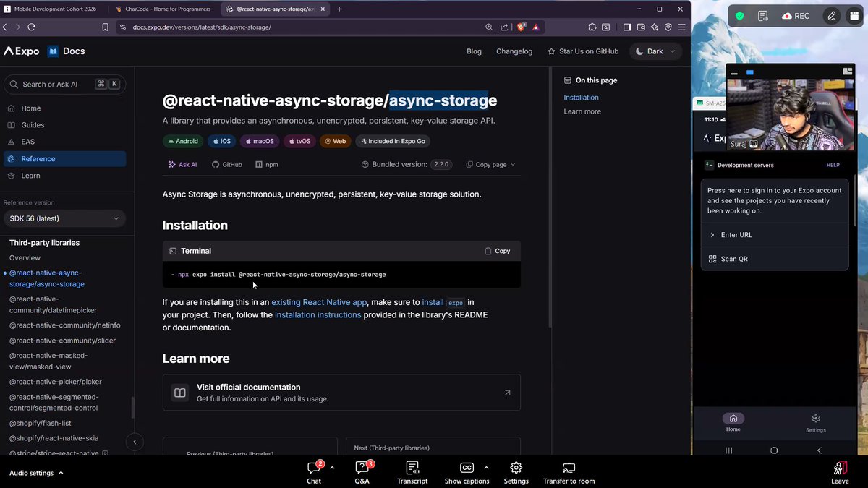Open the Dark theme selector dropdown
This screenshot has width=868, height=488.
click(x=655, y=51)
